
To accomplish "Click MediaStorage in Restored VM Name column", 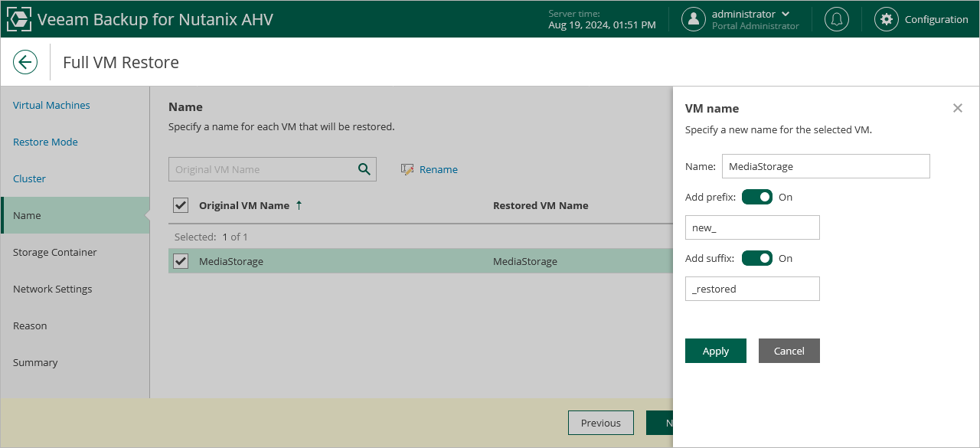I will click(x=525, y=261).
